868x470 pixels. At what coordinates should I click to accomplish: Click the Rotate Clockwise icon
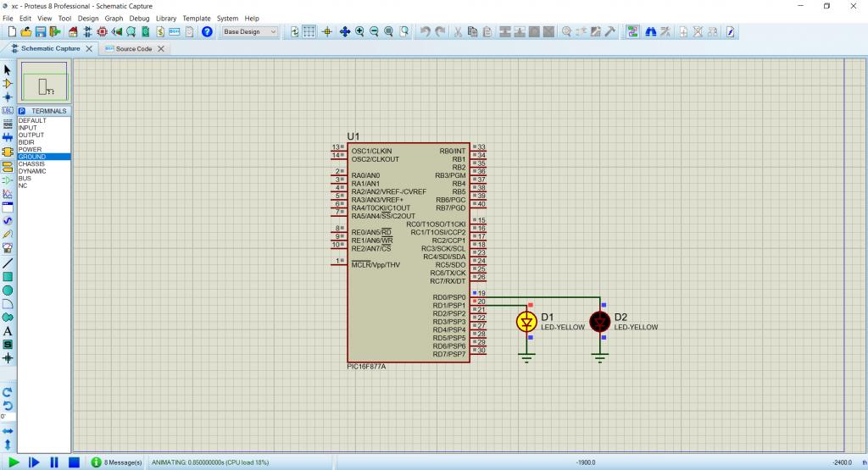[x=8, y=392]
